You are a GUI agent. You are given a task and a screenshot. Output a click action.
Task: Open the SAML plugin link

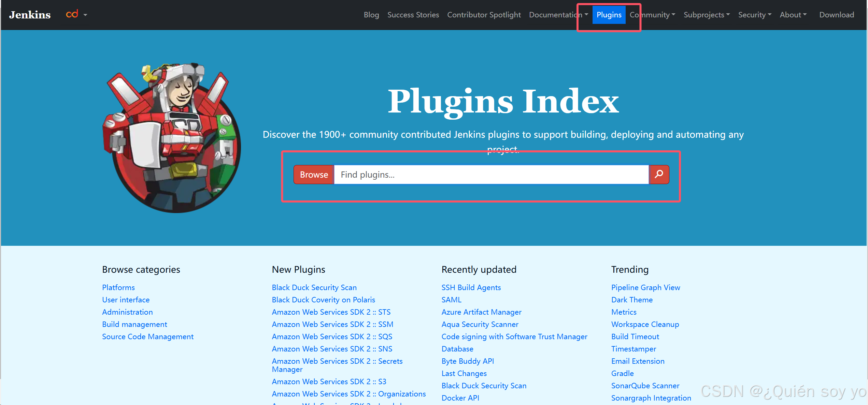click(451, 300)
